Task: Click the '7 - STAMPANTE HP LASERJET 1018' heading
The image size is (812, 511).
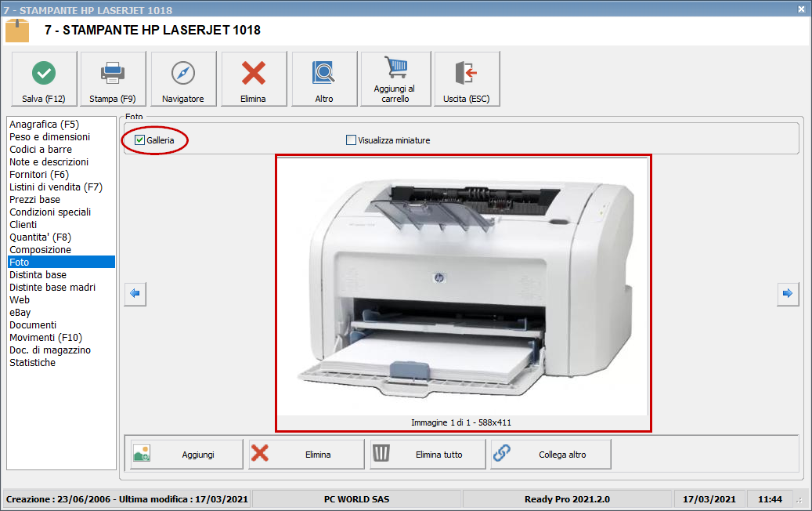Action: [x=152, y=30]
